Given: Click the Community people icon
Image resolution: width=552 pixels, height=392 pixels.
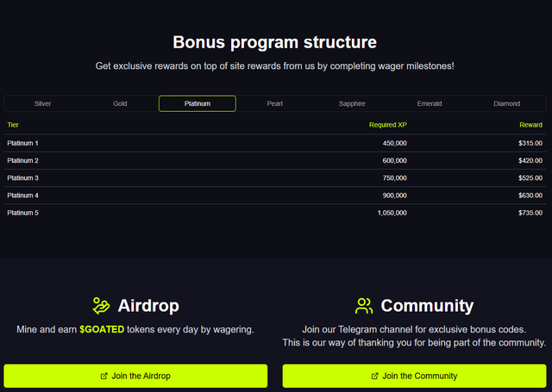Looking at the screenshot, I should click(364, 306).
